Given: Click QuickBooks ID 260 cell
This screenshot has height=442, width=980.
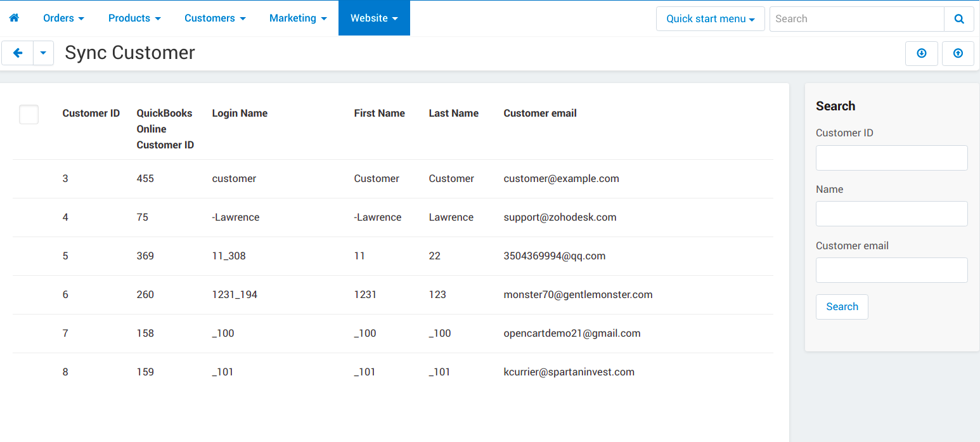Looking at the screenshot, I should [145, 295].
